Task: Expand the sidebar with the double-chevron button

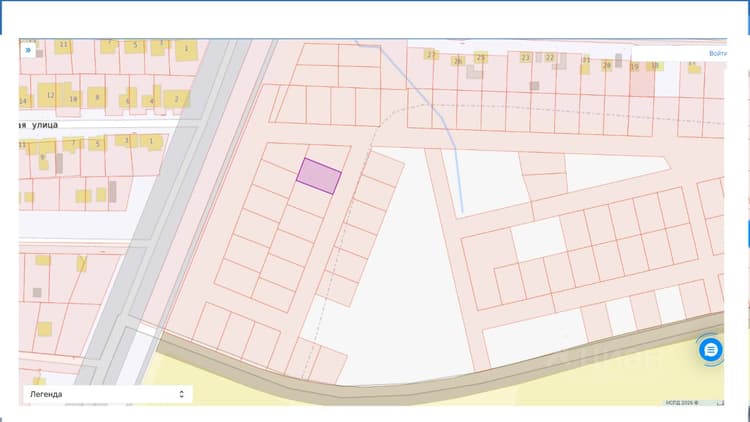Action: (28, 50)
